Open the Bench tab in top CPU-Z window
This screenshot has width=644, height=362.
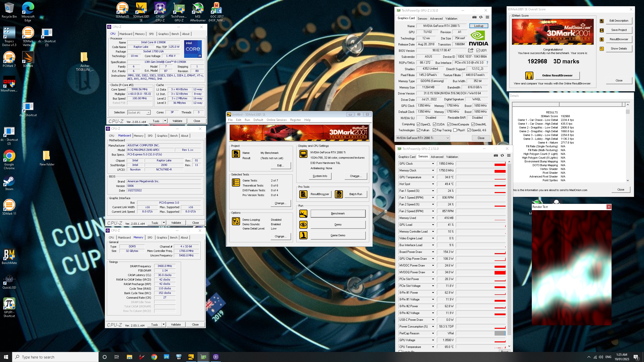tap(175, 34)
